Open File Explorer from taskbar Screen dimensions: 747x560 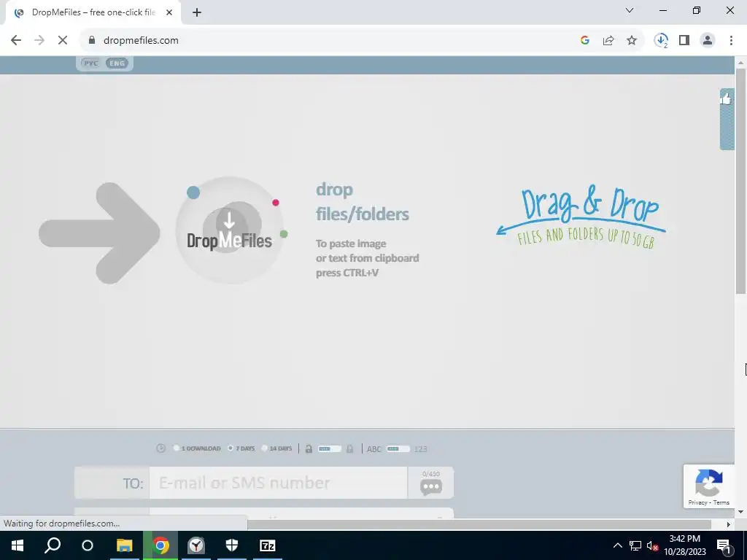click(124, 545)
